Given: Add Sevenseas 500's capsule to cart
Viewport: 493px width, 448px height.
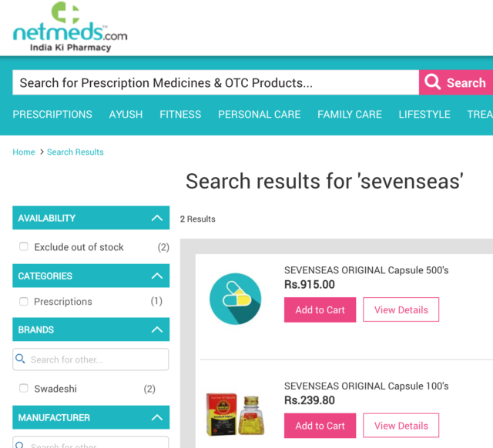Looking at the screenshot, I should point(320,310).
